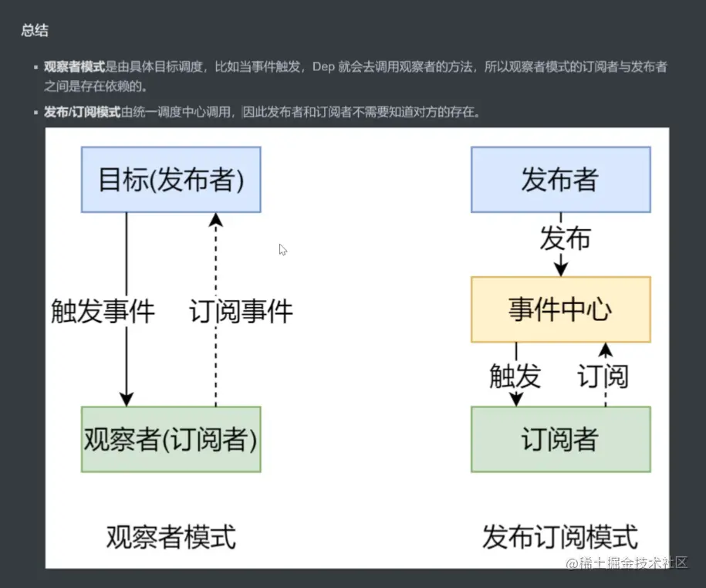Select the green 订阅者 box
This screenshot has width=706, height=588.
pos(560,439)
